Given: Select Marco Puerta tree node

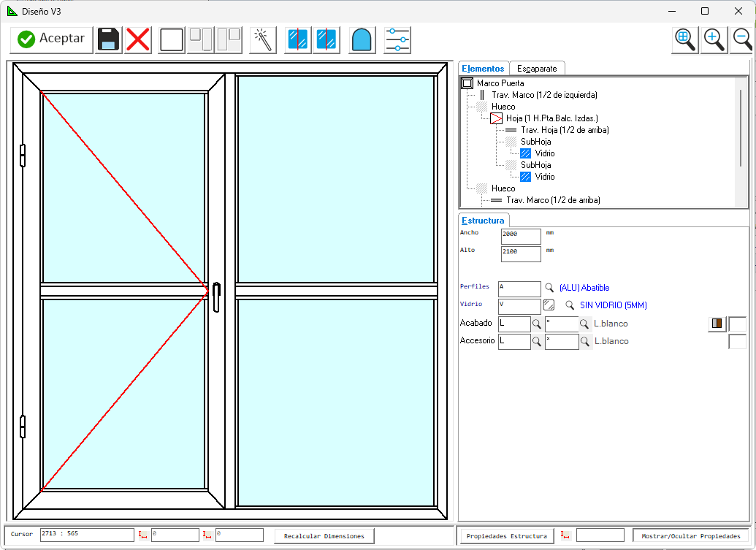Looking at the screenshot, I should click(500, 83).
